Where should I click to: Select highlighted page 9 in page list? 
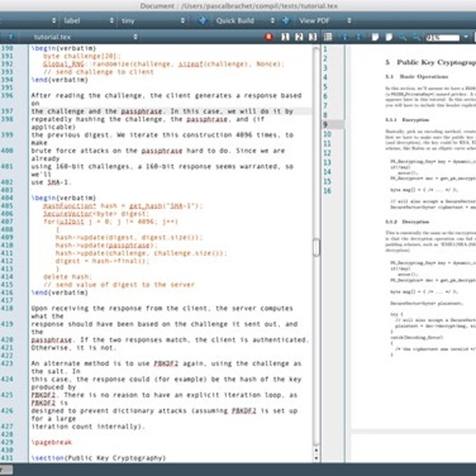[333, 125]
